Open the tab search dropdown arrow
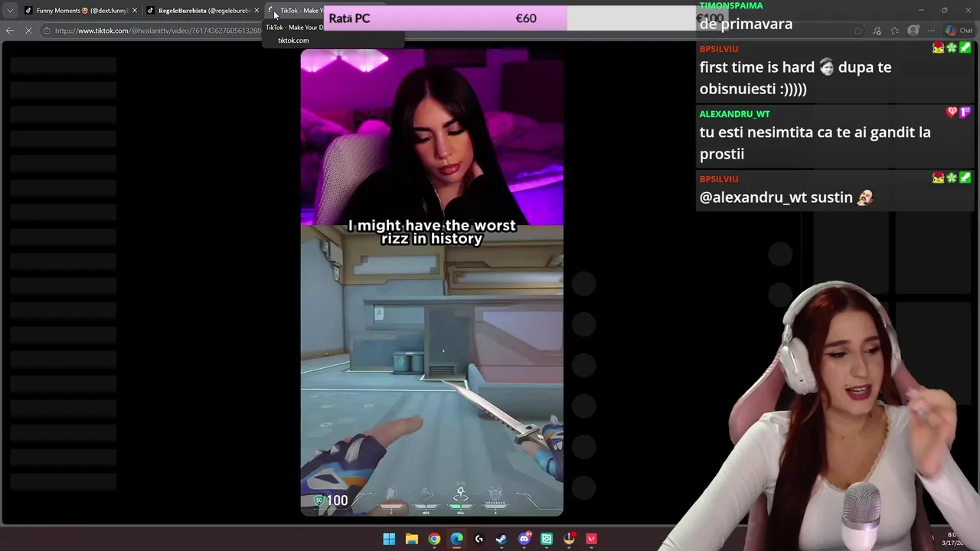Viewport: 980px width, 551px height. point(9,11)
